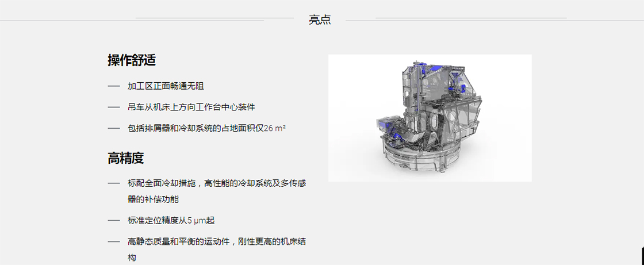Click the 亮点 section heading
This screenshot has width=644, height=265.
(320, 20)
